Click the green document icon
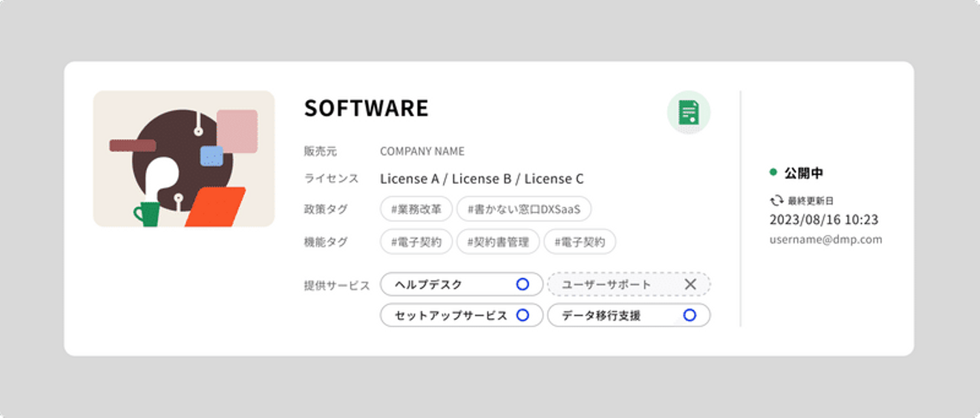The height and width of the screenshot is (418, 980). point(689,112)
